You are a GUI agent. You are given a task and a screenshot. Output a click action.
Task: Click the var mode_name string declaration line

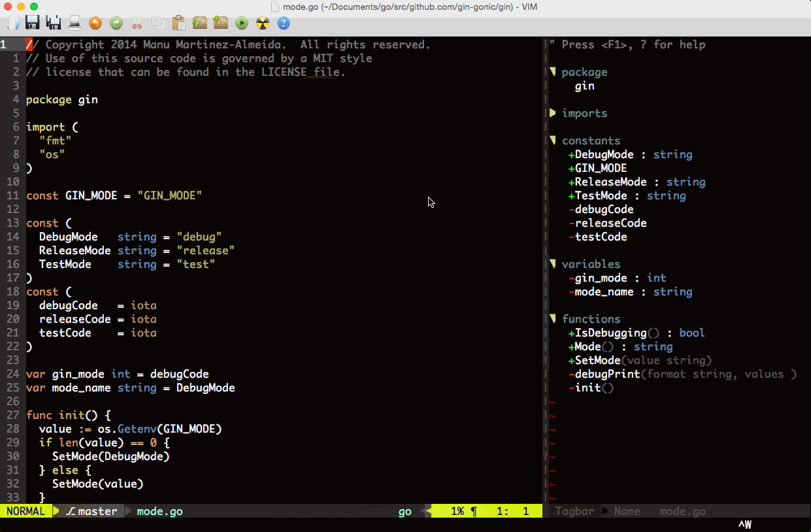tap(131, 388)
